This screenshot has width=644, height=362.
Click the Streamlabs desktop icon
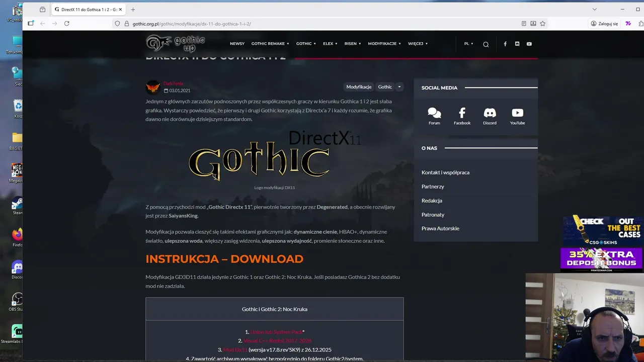pos(17,335)
